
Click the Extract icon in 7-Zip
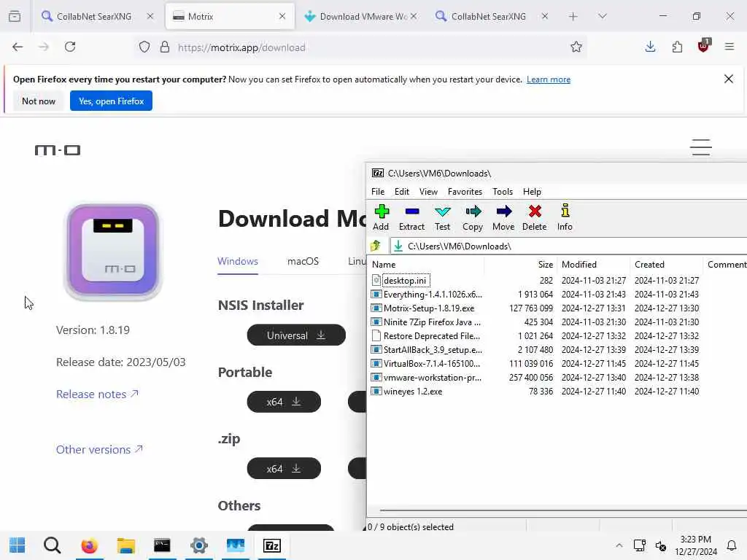point(411,217)
